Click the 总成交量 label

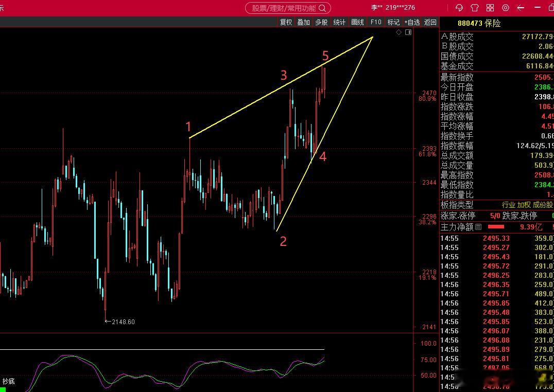tap(457, 165)
